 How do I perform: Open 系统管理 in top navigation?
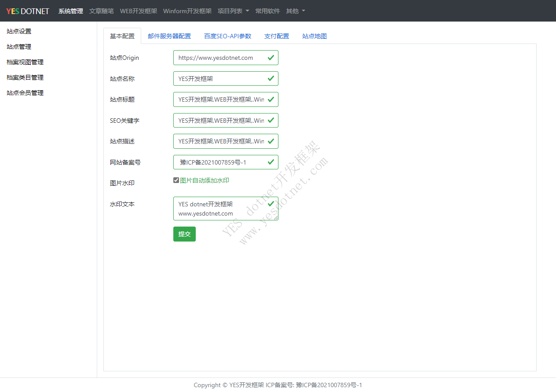click(71, 11)
